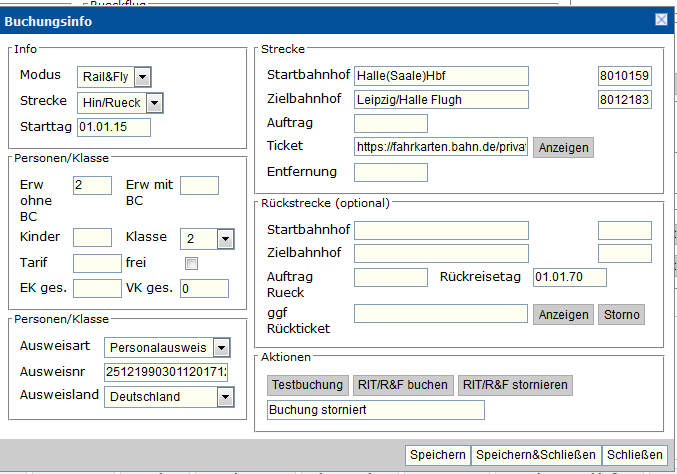Viewport: 677px width, 474px height.
Task: Click Speichern&Schließen button
Action: coord(537,455)
